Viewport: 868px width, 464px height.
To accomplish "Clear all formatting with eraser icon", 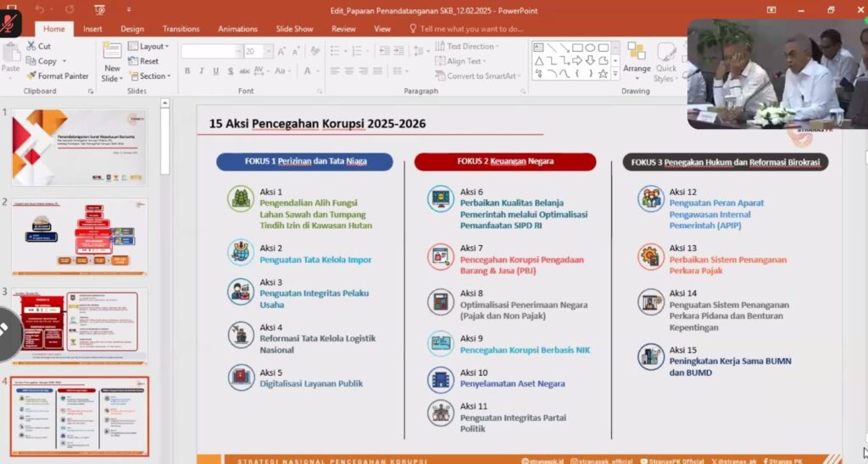I will point(315,52).
